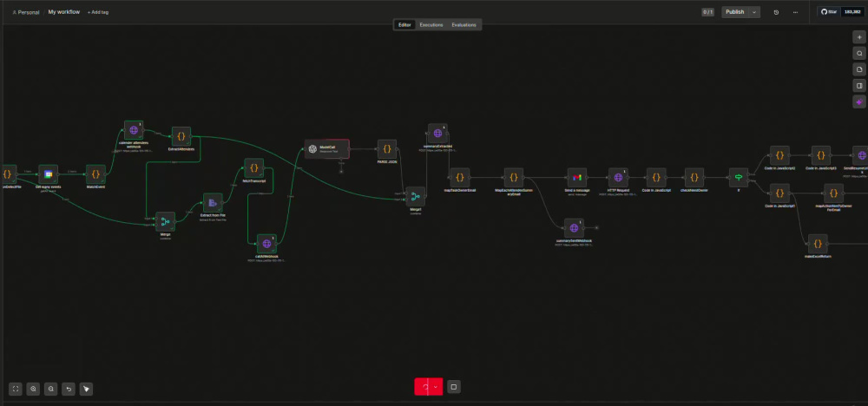Select the Merge1 node
The width and height of the screenshot is (868, 406).
(415, 196)
